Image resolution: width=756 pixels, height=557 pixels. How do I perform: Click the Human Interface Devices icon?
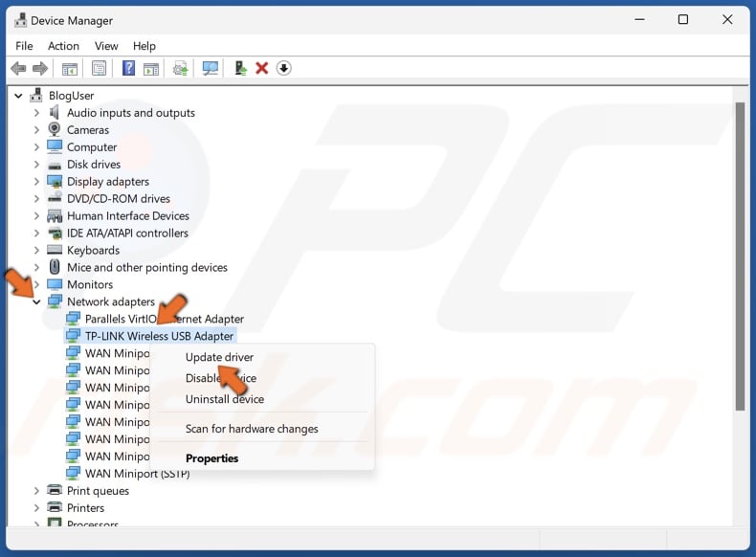coord(55,215)
